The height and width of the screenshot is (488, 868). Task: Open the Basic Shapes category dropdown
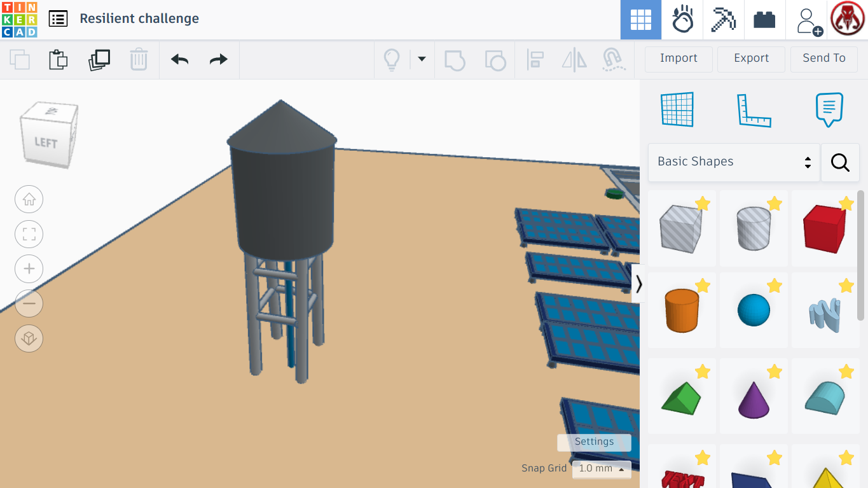734,162
